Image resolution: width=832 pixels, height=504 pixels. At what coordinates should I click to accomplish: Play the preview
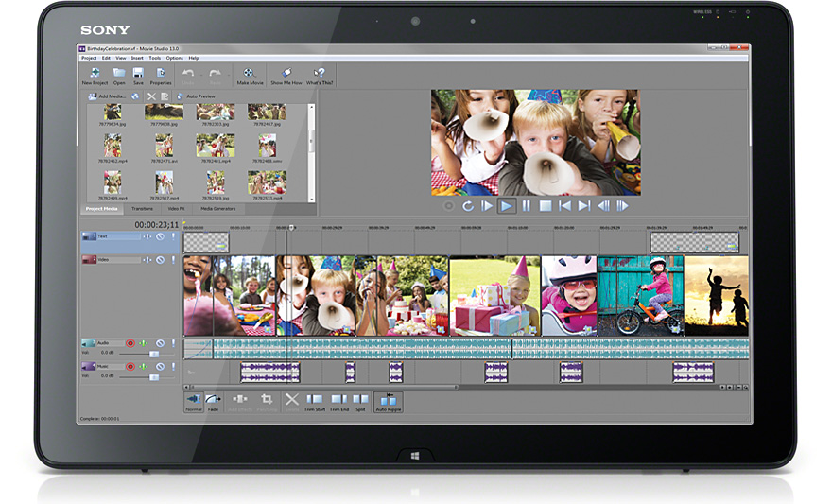(507, 206)
